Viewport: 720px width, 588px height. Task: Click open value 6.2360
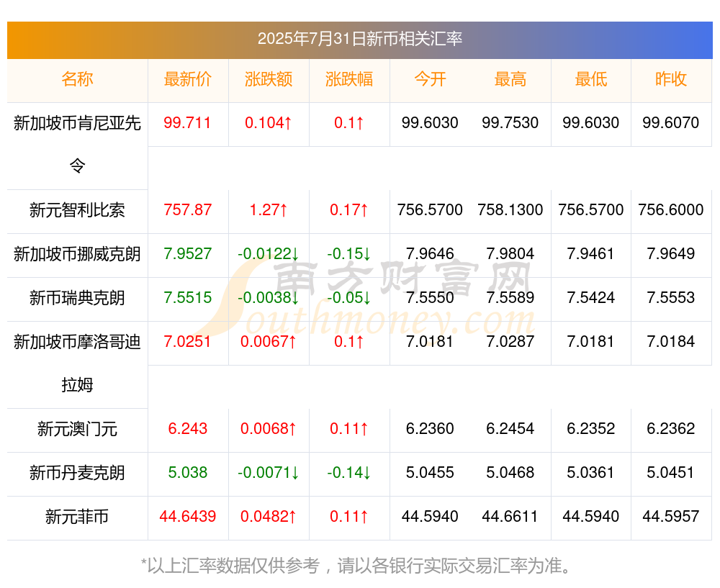[430, 429]
